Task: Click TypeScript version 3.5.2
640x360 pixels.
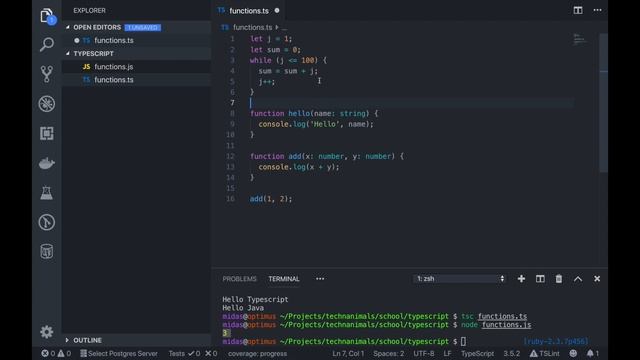Action: coord(511,353)
